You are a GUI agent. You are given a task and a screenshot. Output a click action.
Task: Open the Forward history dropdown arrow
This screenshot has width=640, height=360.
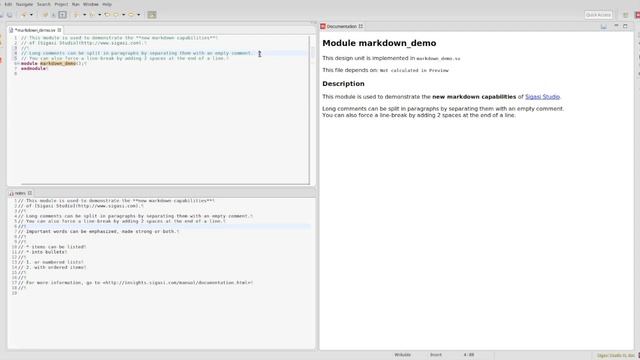138,15
